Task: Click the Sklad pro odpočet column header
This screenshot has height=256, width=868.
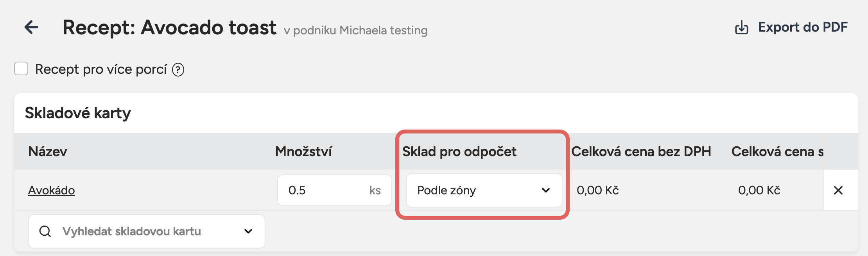Action: coord(459,151)
